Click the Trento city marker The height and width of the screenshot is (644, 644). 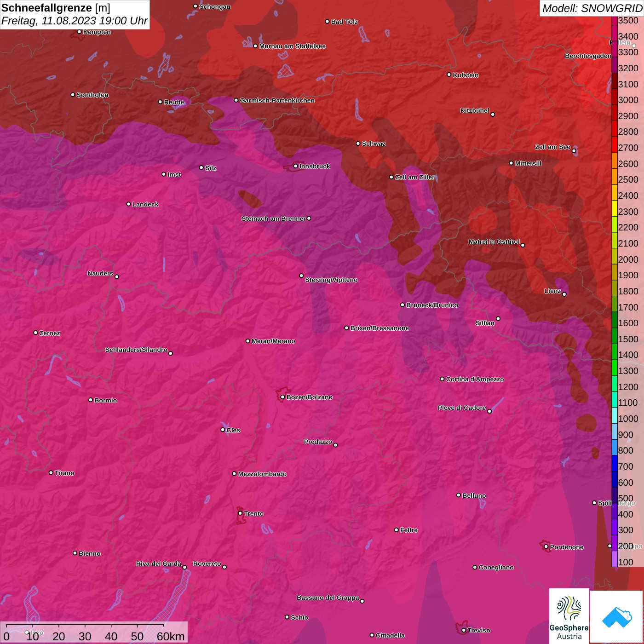(x=240, y=513)
